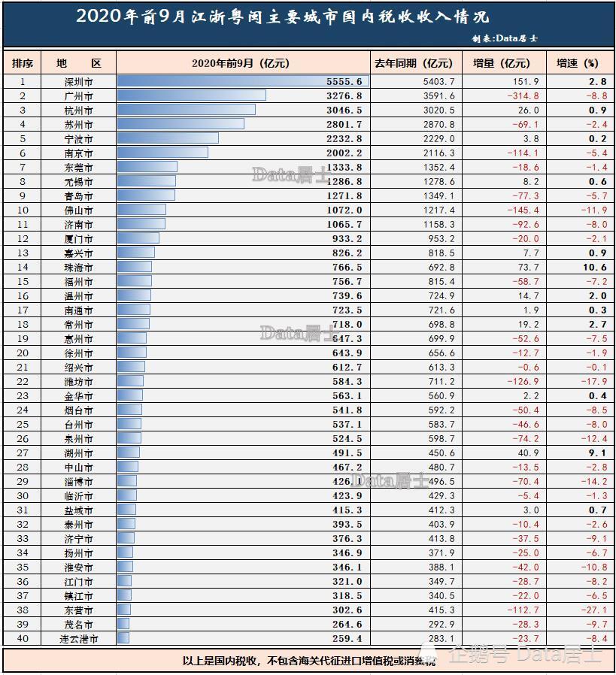Select the 淄博市 cell
The image size is (616, 675).
point(79,481)
